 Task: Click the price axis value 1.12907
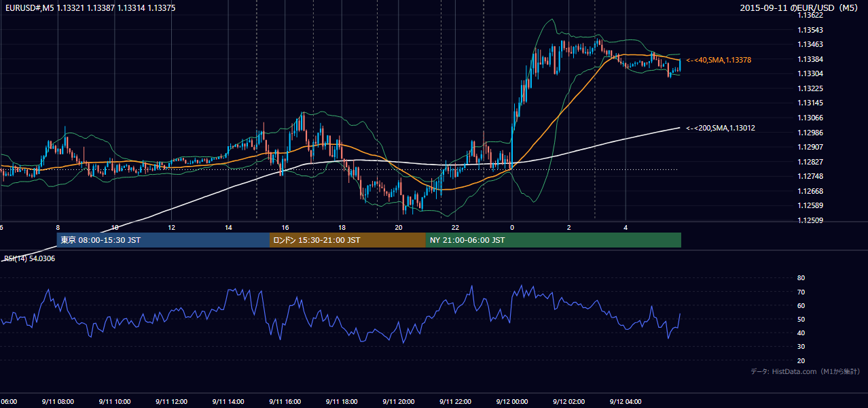click(811, 147)
